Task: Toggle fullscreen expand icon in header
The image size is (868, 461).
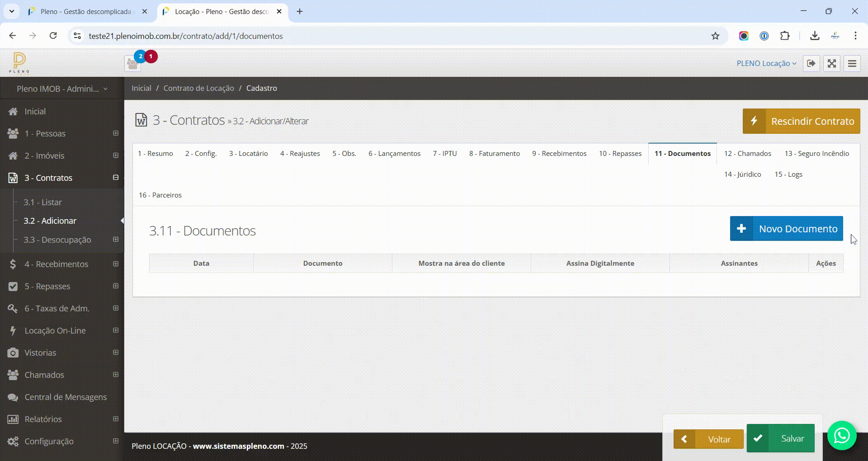Action: pyautogui.click(x=832, y=63)
